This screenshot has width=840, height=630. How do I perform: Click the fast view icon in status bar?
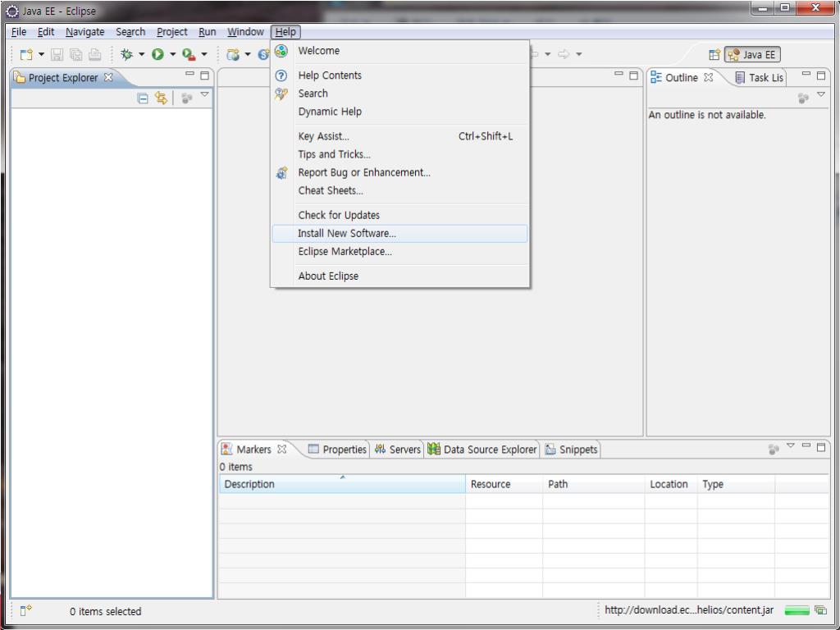click(25, 610)
